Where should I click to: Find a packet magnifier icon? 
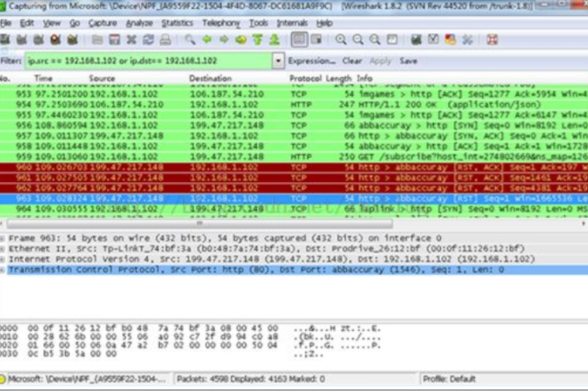click(190, 40)
